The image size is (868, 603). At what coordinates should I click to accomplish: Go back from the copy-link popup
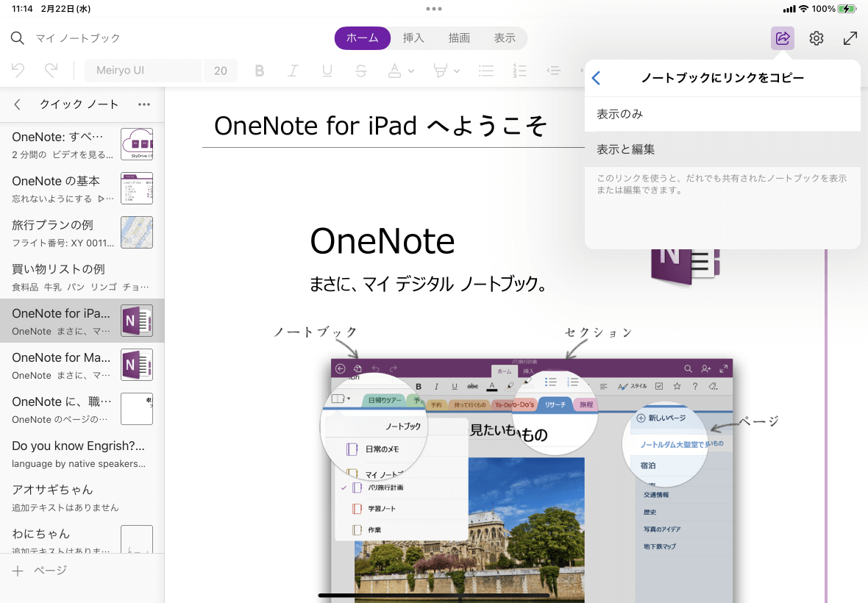(x=596, y=78)
